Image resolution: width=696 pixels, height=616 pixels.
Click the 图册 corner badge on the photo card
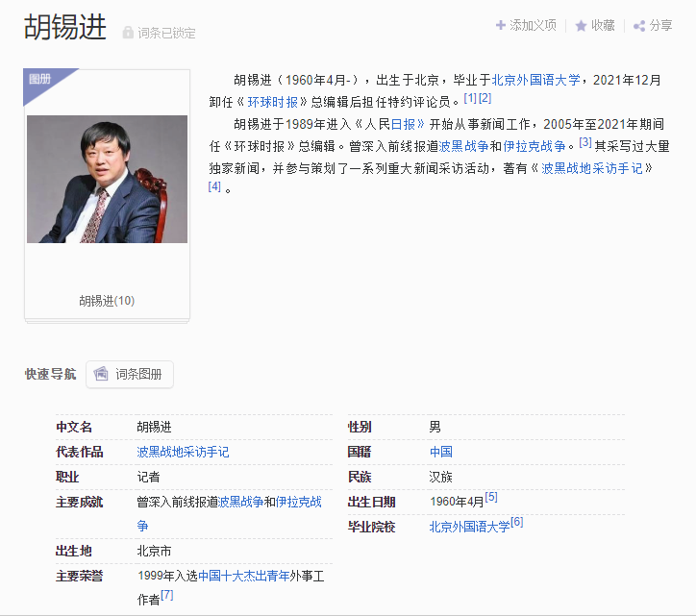click(40, 79)
